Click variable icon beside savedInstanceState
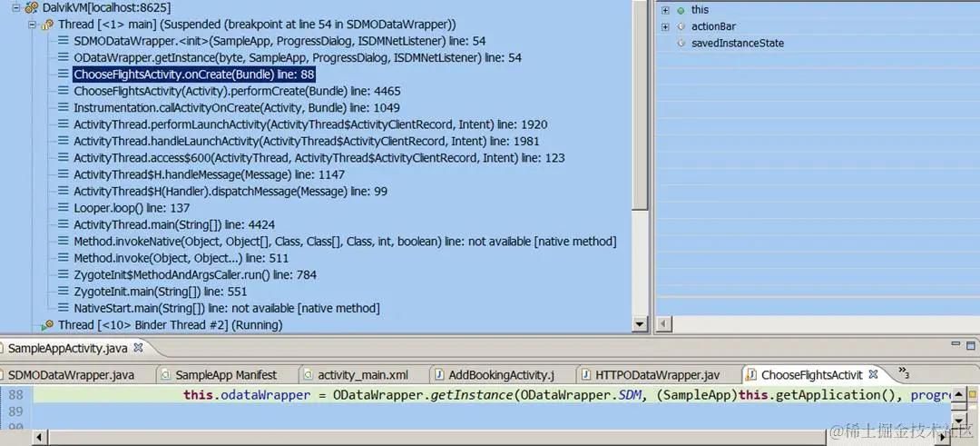Image resolution: width=980 pixels, height=446 pixels. click(681, 44)
